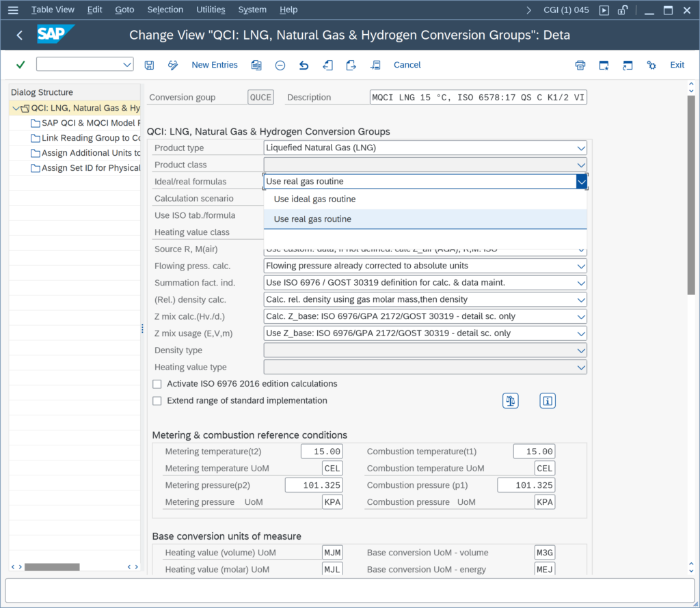
Task: Open the Goto menu
Action: [x=124, y=10]
